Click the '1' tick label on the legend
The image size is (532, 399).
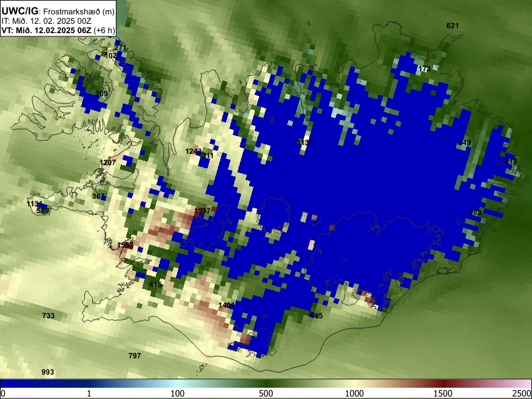click(x=89, y=393)
